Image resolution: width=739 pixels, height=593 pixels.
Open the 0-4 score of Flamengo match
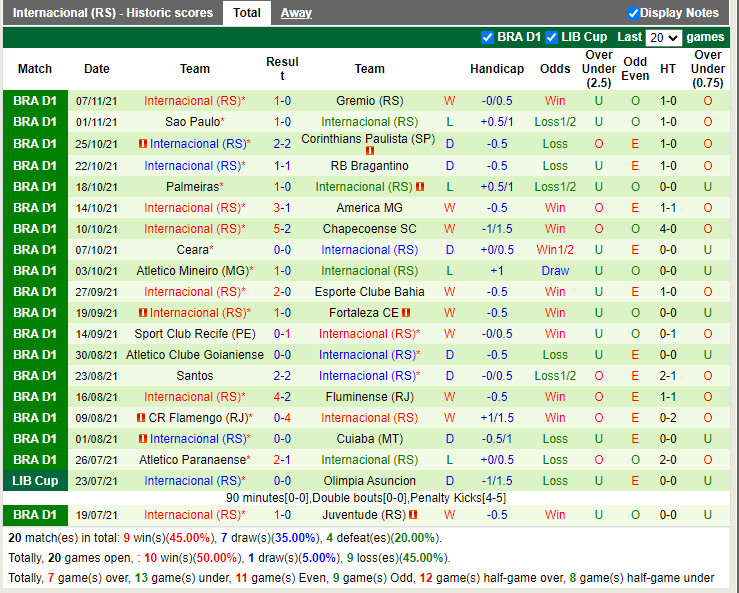tap(282, 418)
